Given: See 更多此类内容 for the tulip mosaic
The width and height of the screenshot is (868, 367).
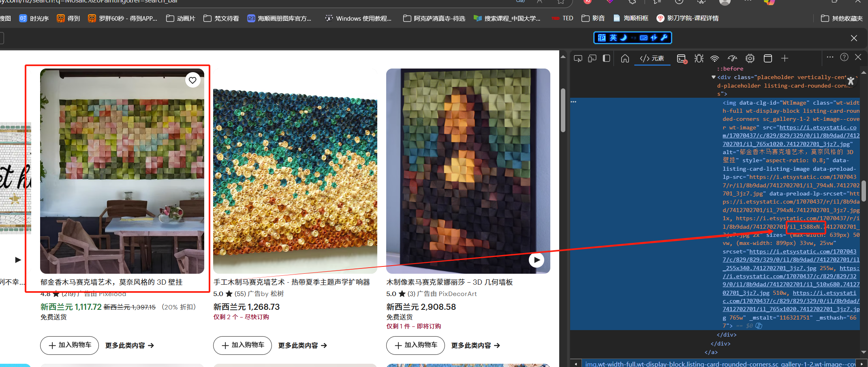Looking at the screenshot, I should (130, 346).
